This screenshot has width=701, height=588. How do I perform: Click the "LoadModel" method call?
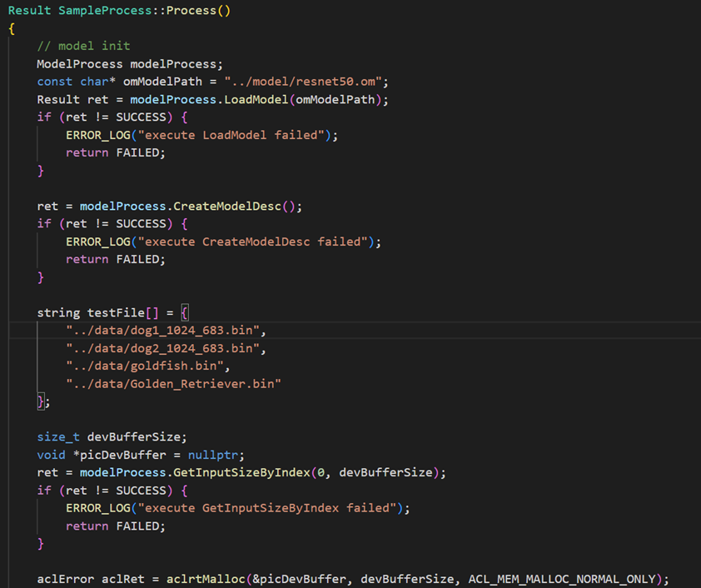(x=256, y=99)
